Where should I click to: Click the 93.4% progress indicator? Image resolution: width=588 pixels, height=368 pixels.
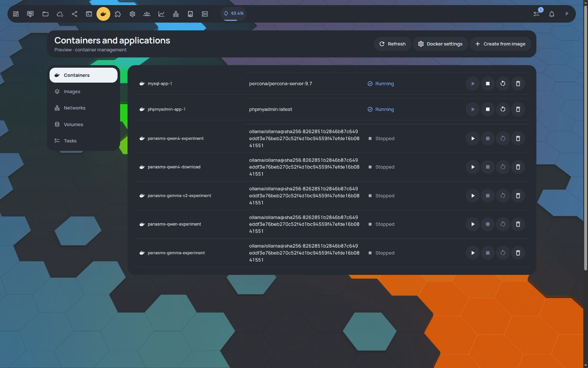[x=233, y=14]
